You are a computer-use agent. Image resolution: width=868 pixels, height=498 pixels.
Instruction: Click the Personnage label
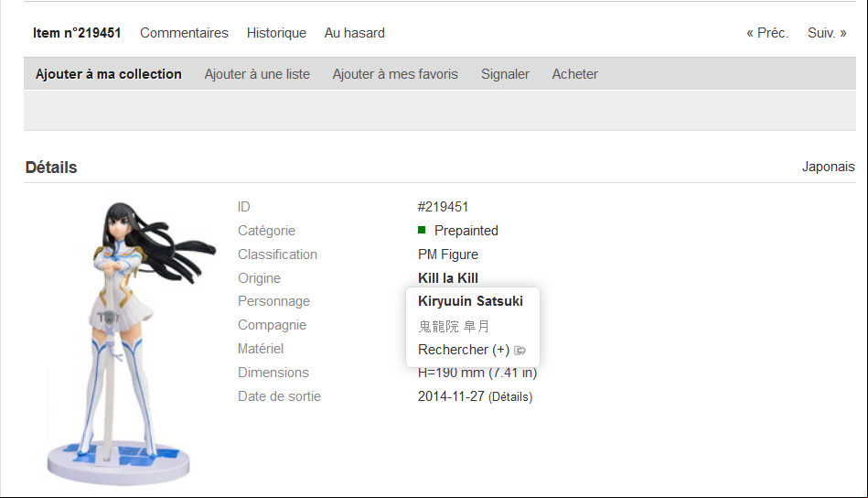pyautogui.click(x=274, y=301)
